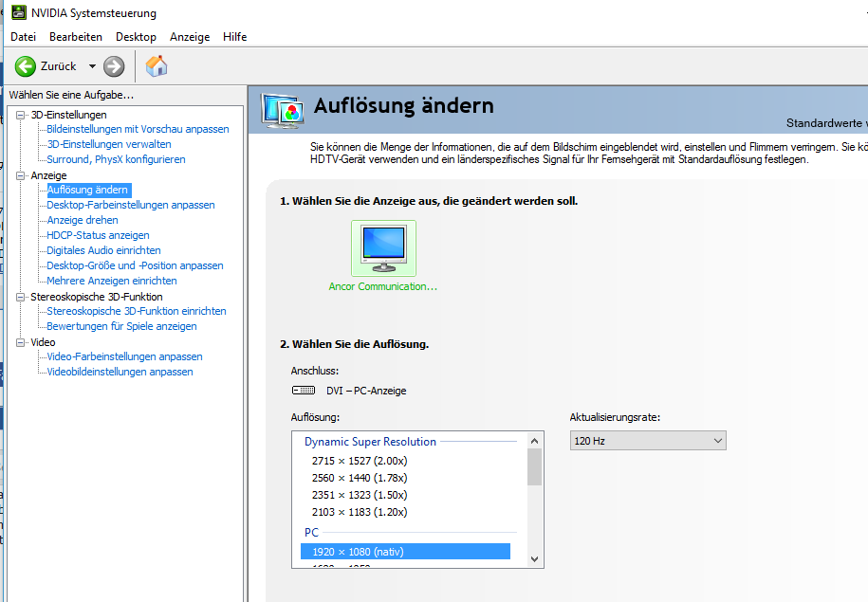This screenshot has height=602, width=868.
Task: Open Digitales Audio einrichten
Action: (103, 250)
